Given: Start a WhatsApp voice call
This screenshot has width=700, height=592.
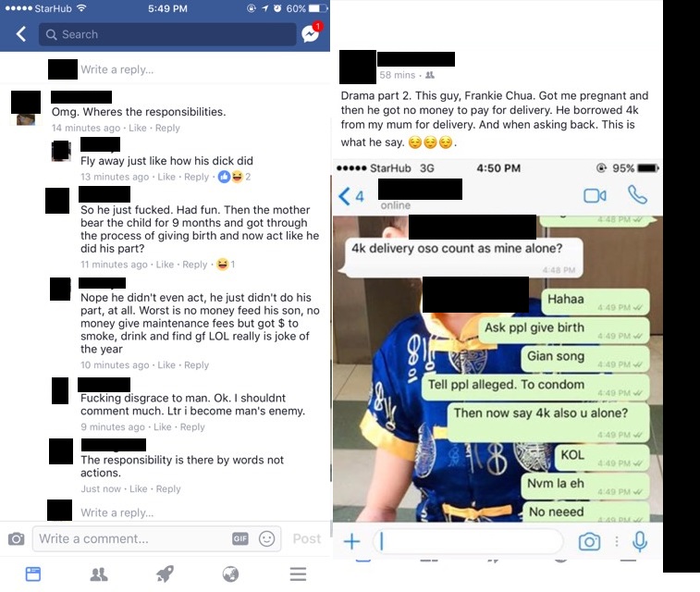Looking at the screenshot, I should [x=637, y=194].
